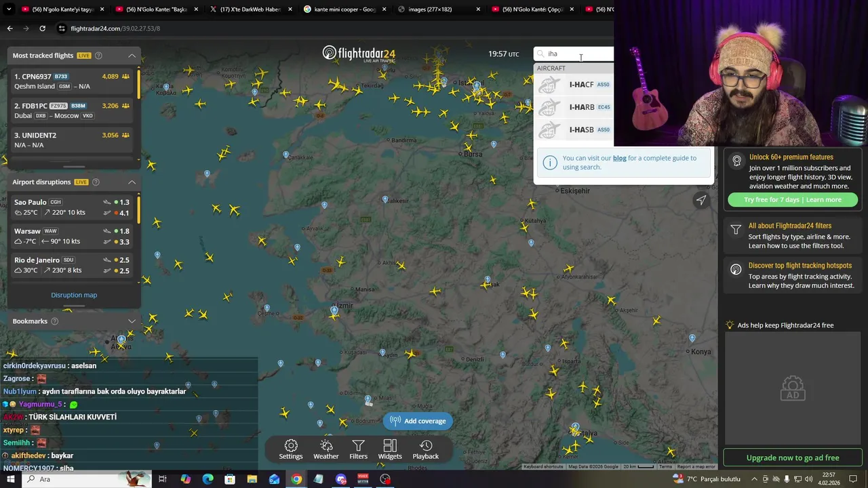The image size is (868, 488).
Task: Click the flightradar24 logo
Action: [359, 54]
